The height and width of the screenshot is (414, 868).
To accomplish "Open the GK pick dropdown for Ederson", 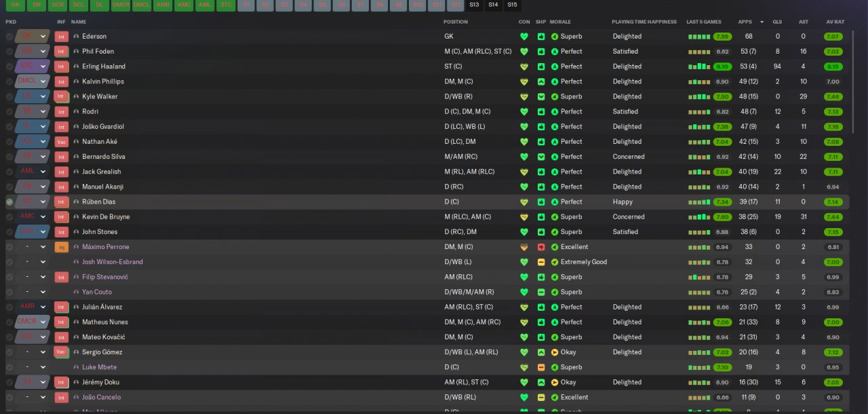I will (x=33, y=37).
